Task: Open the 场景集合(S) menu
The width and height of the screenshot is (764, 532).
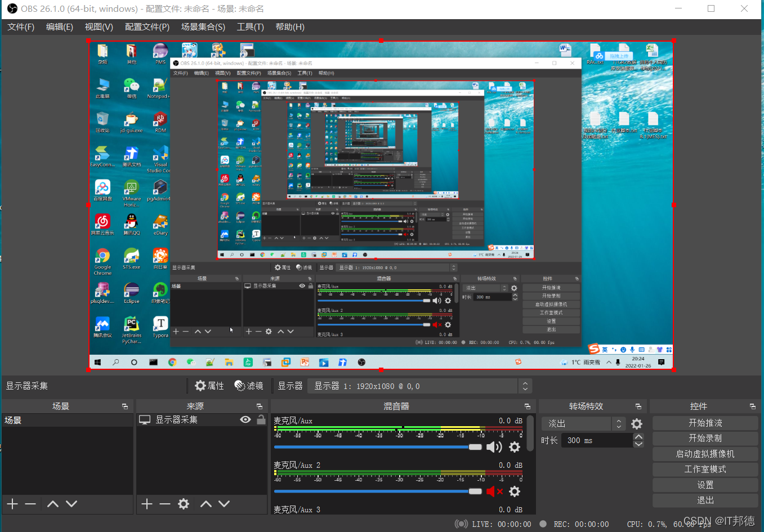Action: (x=203, y=27)
